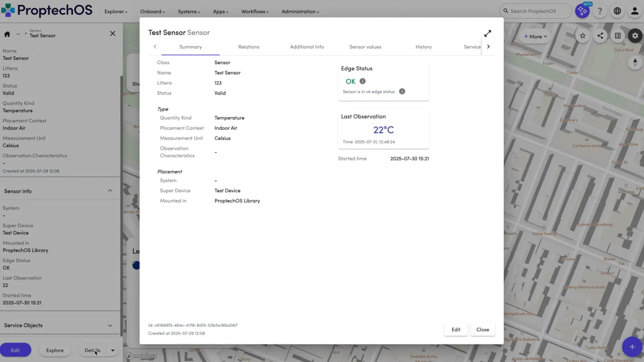Click the home breadcrumb icon
The image size is (644, 362).
coord(7,34)
